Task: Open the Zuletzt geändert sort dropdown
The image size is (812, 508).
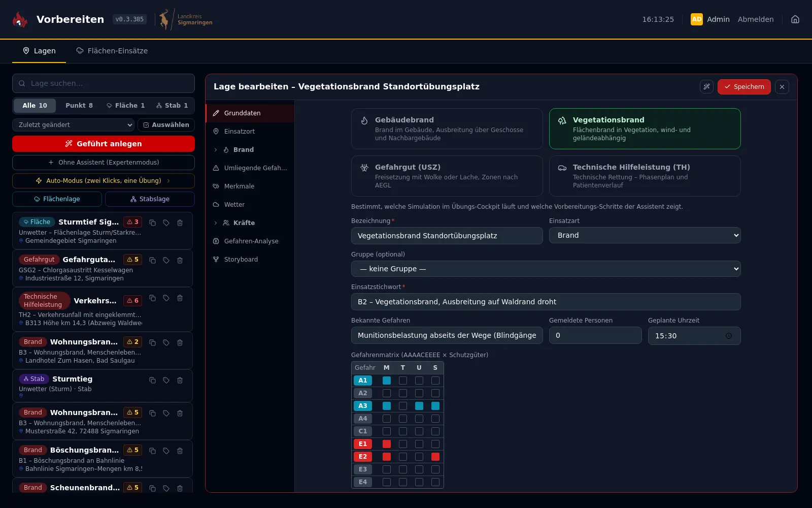Action: (x=74, y=125)
